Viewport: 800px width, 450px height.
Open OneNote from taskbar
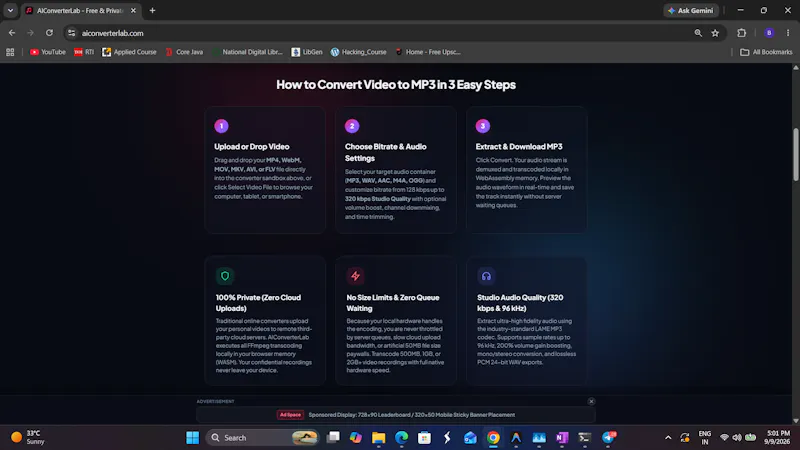point(562,438)
